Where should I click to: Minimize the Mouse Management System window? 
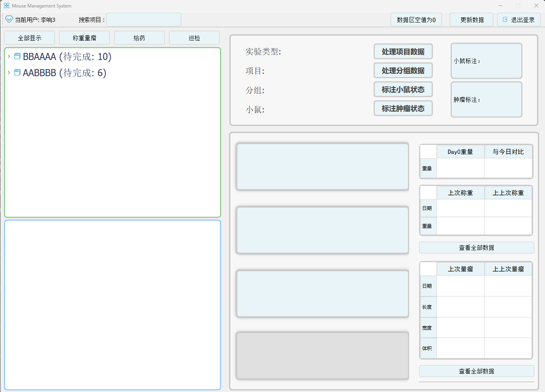click(500, 6)
